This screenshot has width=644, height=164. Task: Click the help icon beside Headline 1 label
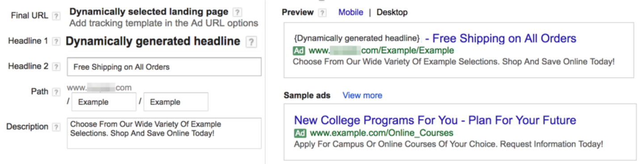coord(56,41)
